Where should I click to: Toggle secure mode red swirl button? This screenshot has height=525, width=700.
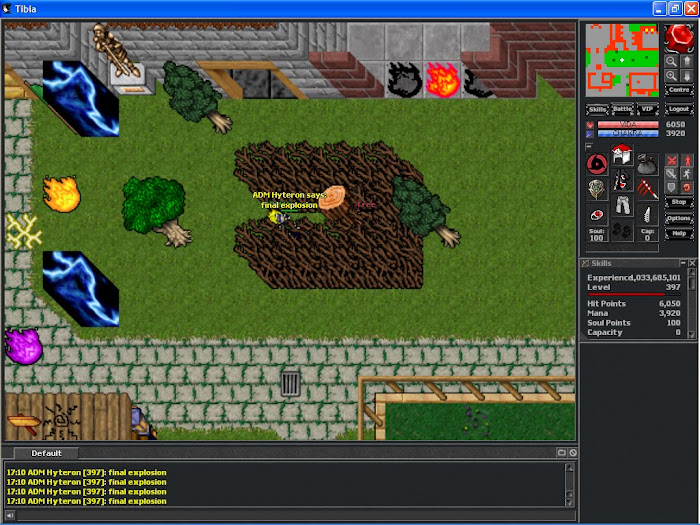(687, 187)
